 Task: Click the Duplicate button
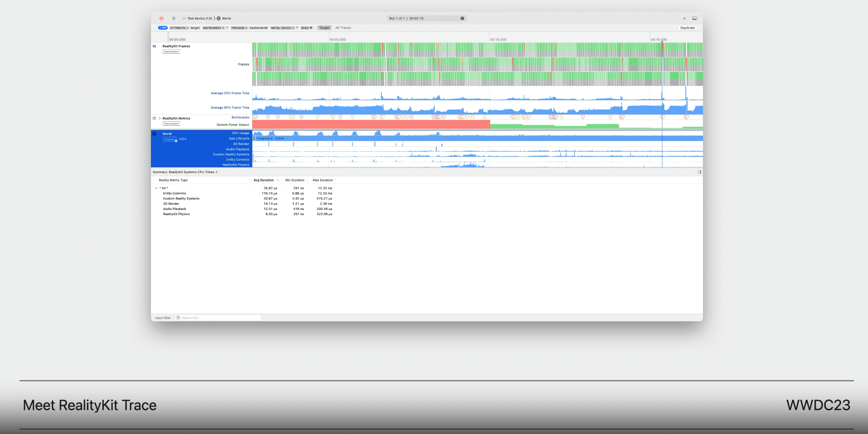pyautogui.click(x=687, y=28)
